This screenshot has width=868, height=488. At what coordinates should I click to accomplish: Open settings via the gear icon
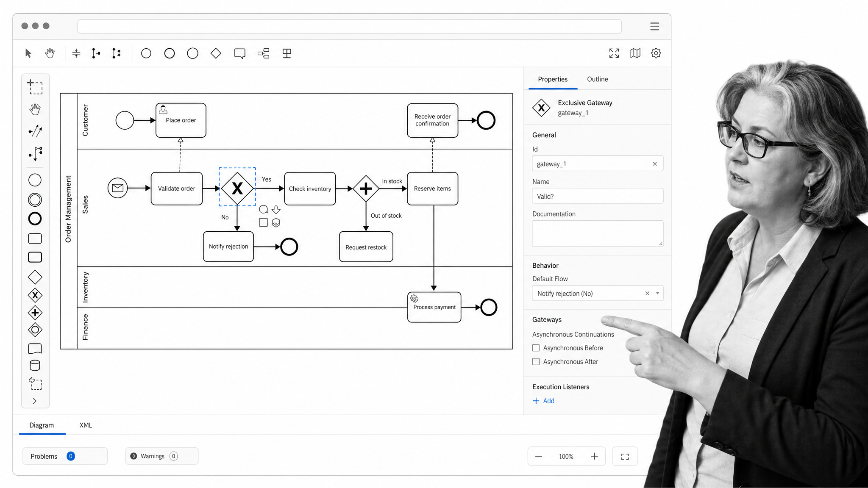pos(656,53)
